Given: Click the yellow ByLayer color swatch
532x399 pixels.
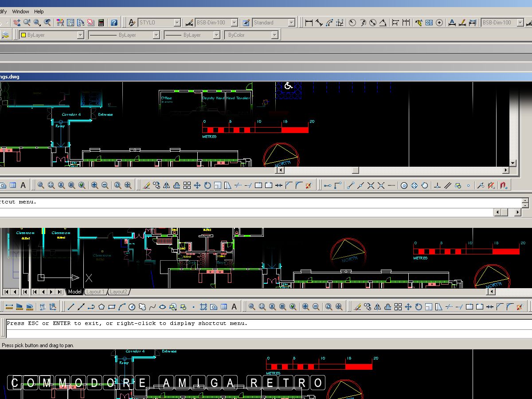Looking at the screenshot, I should (23, 35).
